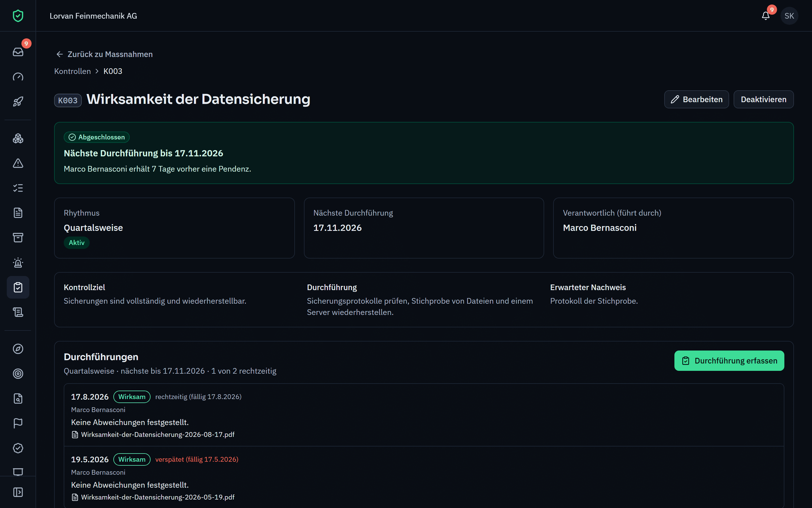Open the badge-check icon in sidebar

18,448
